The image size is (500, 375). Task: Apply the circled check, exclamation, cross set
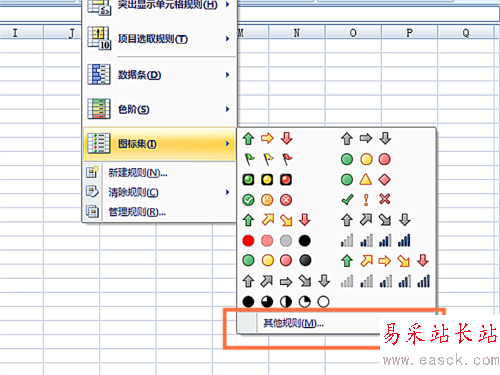pyautogui.click(x=267, y=200)
